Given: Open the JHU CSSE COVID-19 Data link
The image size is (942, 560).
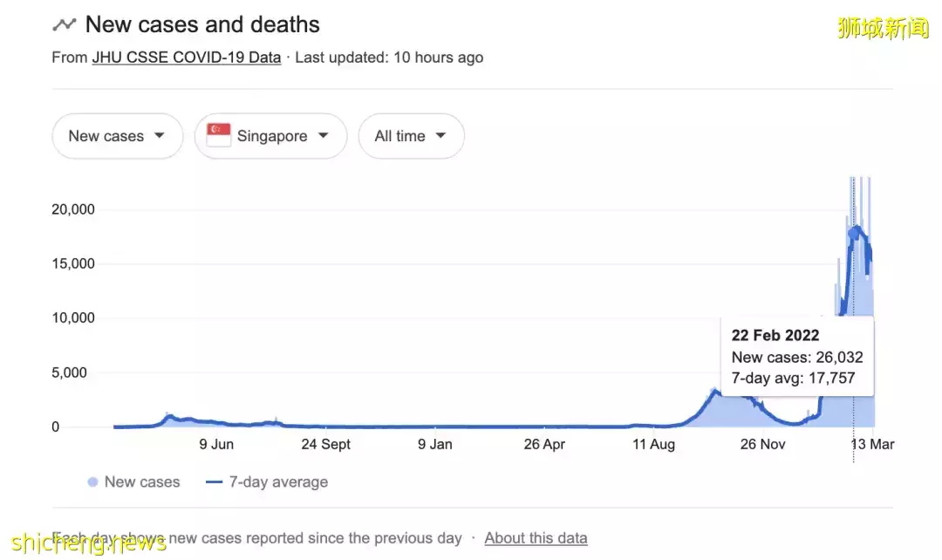Looking at the screenshot, I should (x=186, y=58).
